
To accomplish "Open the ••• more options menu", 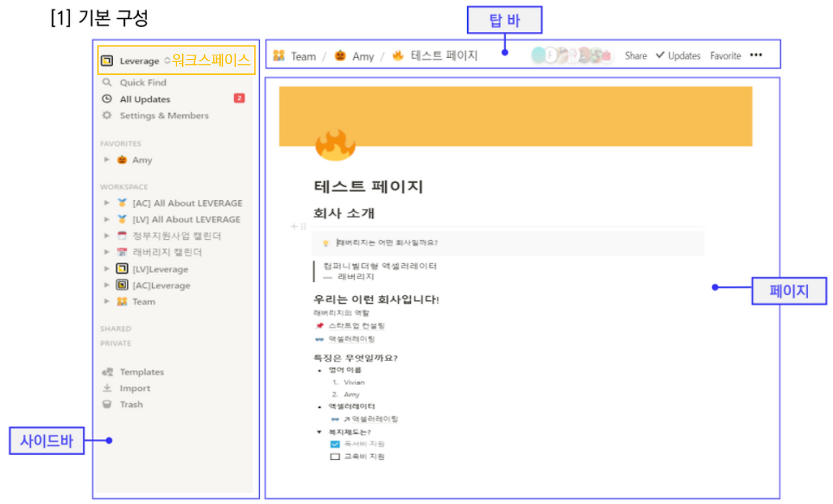I will [x=756, y=56].
